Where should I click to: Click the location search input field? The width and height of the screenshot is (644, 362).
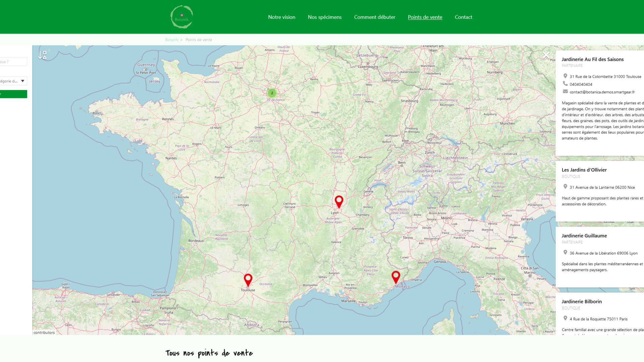click(x=13, y=61)
